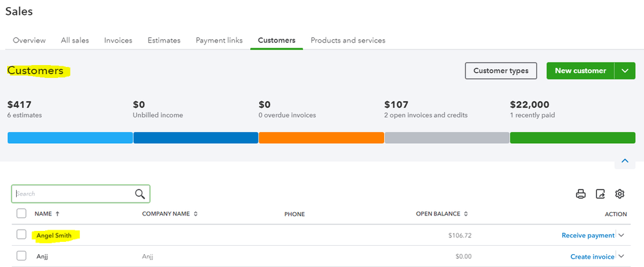
Task: Open action dropdown for Angel Smith
Action: (x=621, y=235)
